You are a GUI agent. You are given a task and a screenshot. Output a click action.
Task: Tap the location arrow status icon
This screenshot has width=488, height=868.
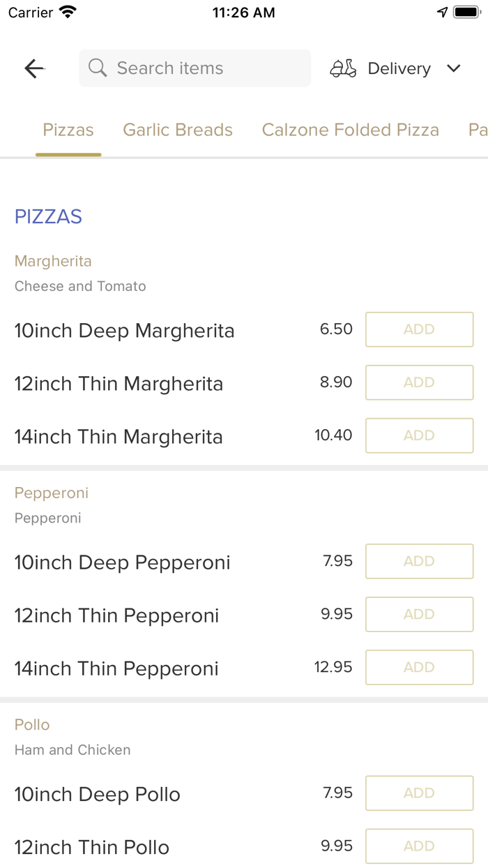442,13
